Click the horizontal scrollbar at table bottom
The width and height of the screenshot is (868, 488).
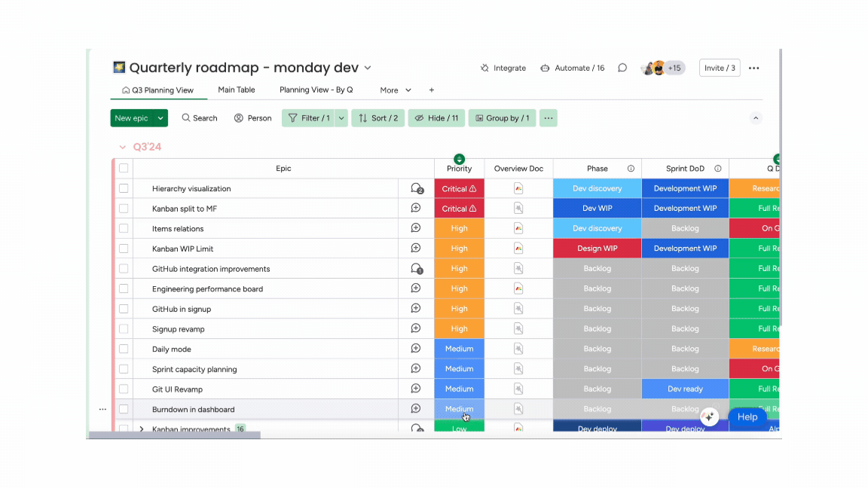click(x=175, y=435)
